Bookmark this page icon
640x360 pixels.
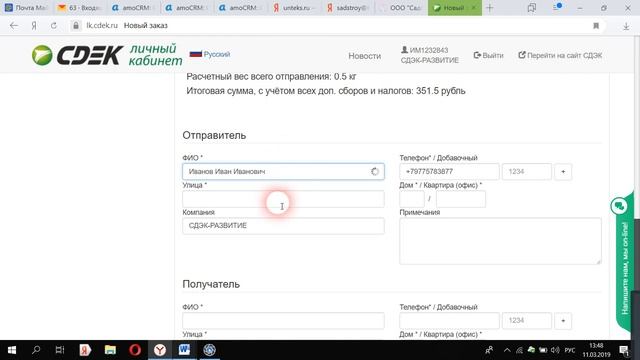[596, 26]
